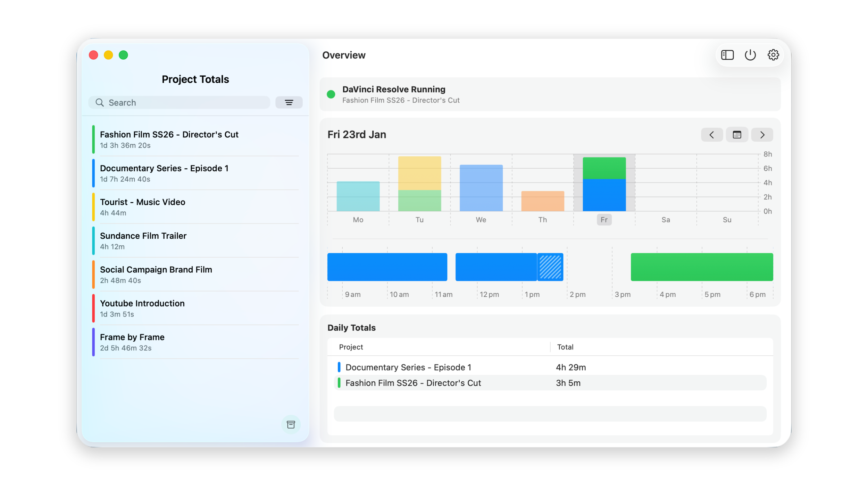Toggle the sidebar panel icon
The height and width of the screenshot is (482, 868).
click(727, 55)
